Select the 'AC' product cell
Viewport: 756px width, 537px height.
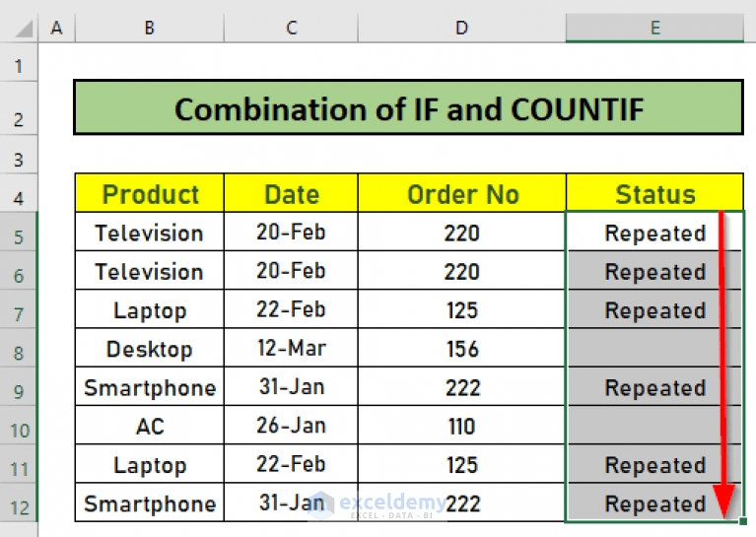point(150,425)
